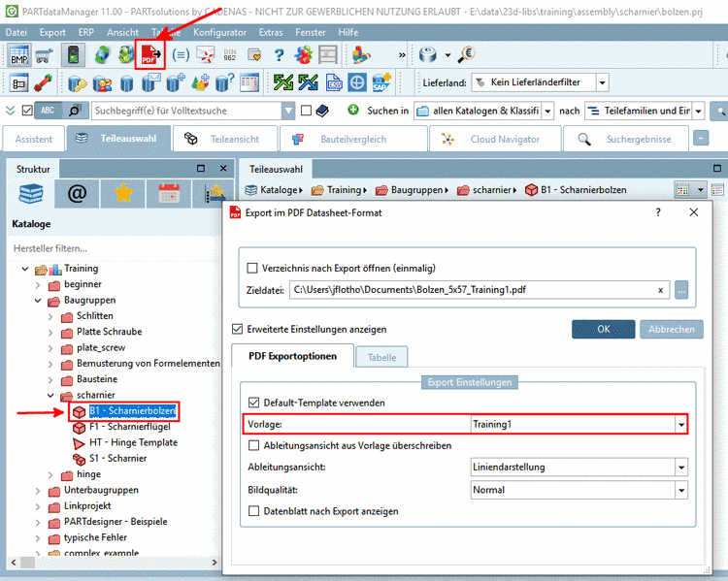Screen dimensions: 728x581
Task: Open the 'allen Katalogen & Klassifi' dropdown
Action: coord(547,111)
